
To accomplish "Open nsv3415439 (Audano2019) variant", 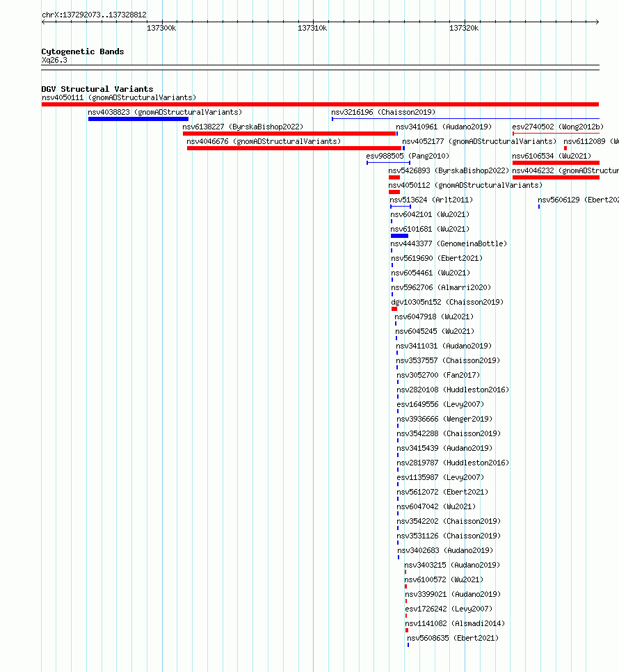I will 444,447.
